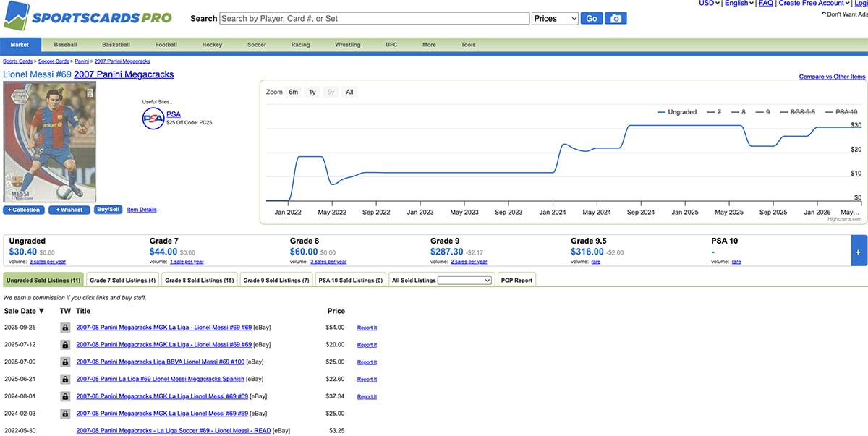Open the Hockey navigation menu
Screen dimensions: 868x436
click(212, 45)
